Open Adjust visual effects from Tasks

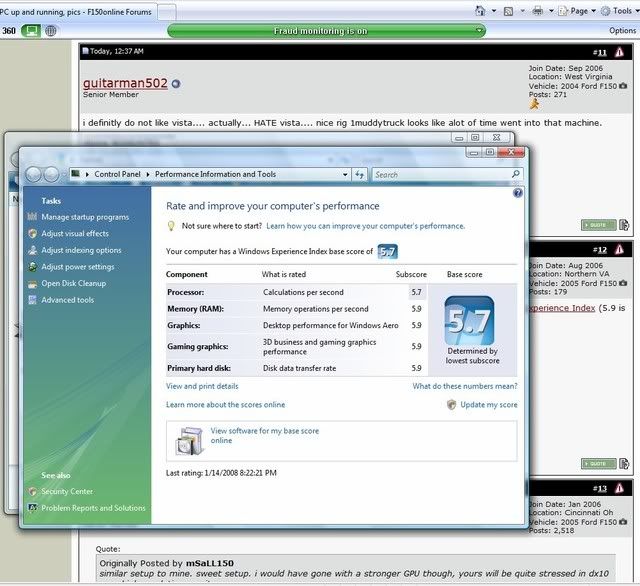[x=75, y=234]
